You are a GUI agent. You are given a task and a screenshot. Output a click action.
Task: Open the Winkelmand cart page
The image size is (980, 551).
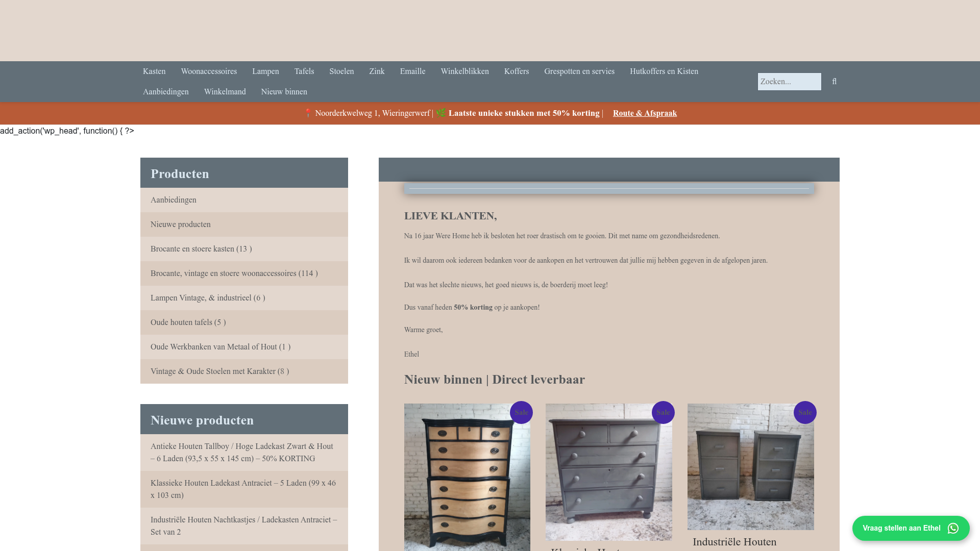click(x=225, y=92)
